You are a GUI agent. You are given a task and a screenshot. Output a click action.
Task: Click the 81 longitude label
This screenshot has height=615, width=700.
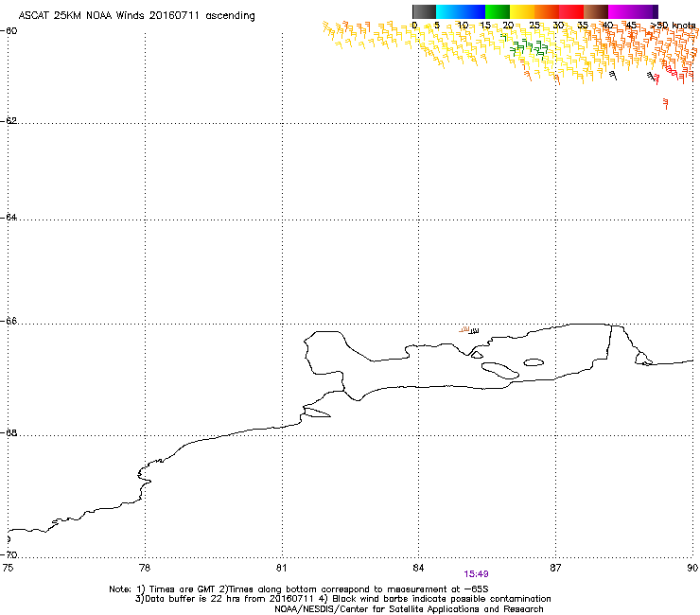point(282,568)
